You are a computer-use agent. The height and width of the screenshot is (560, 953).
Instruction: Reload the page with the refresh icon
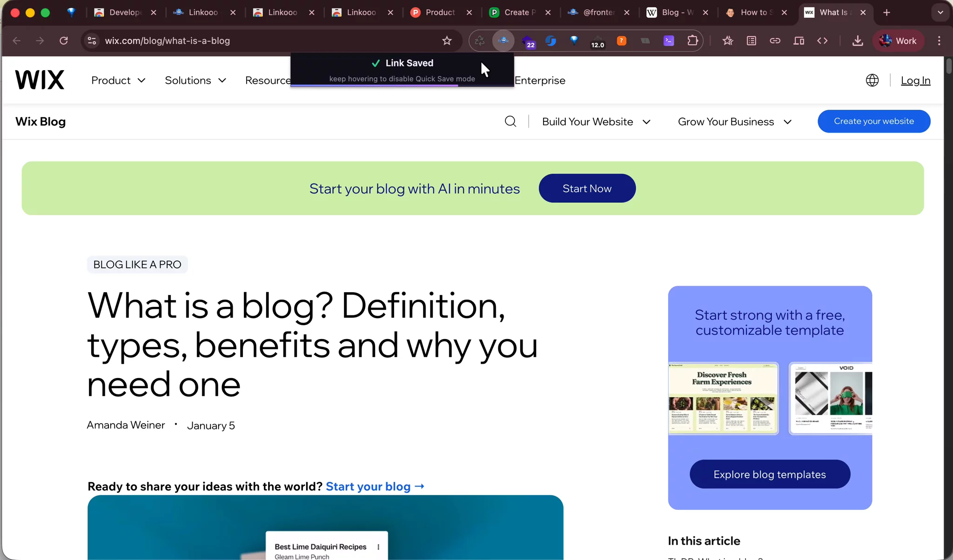(x=64, y=41)
